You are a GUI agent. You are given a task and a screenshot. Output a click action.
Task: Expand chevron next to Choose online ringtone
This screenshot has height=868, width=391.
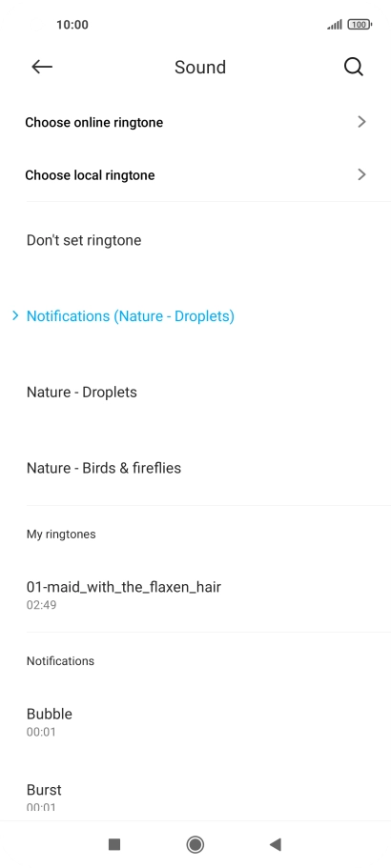tap(361, 122)
